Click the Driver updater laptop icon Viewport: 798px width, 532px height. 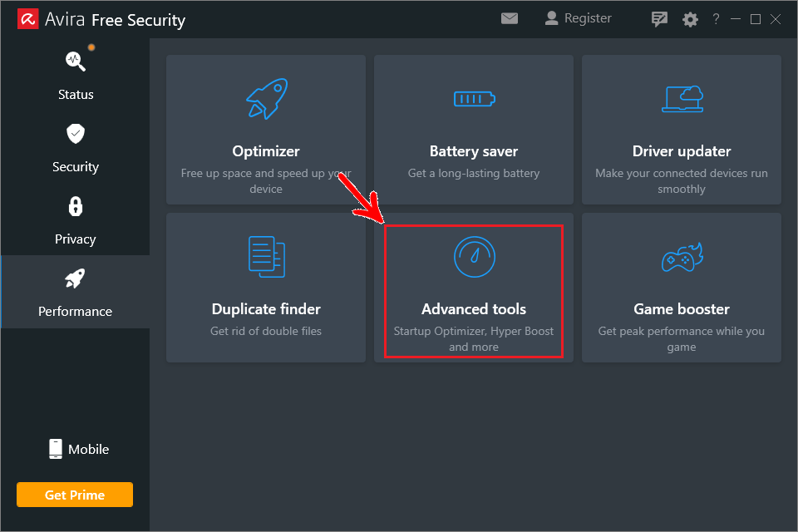pos(682,99)
